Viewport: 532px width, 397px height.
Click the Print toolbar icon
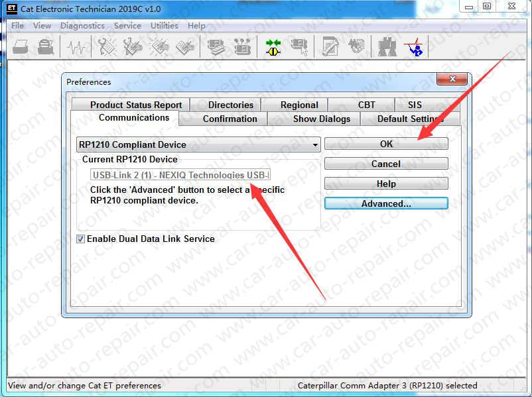point(21,47)
